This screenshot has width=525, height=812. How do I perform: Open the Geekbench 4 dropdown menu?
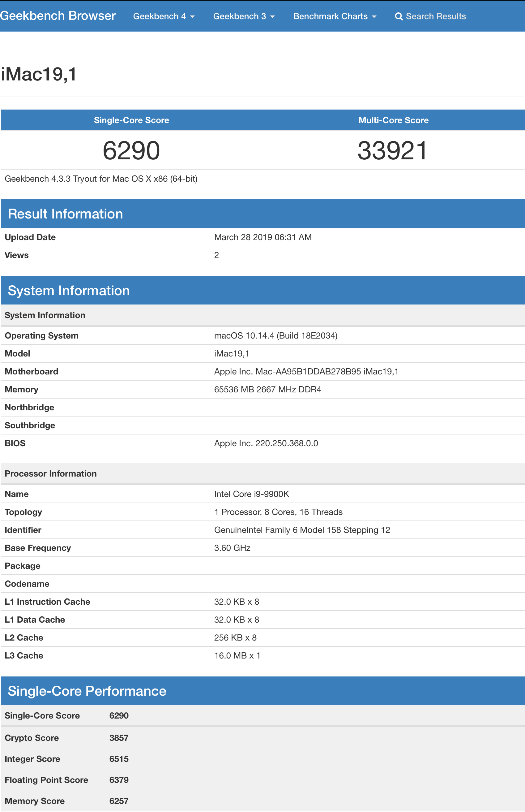(164, 16)
